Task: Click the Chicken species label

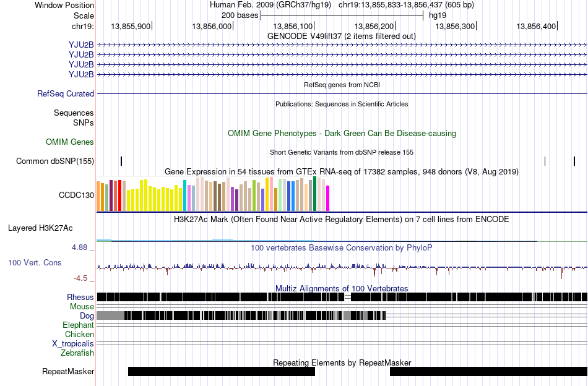Action: (79, 334)
